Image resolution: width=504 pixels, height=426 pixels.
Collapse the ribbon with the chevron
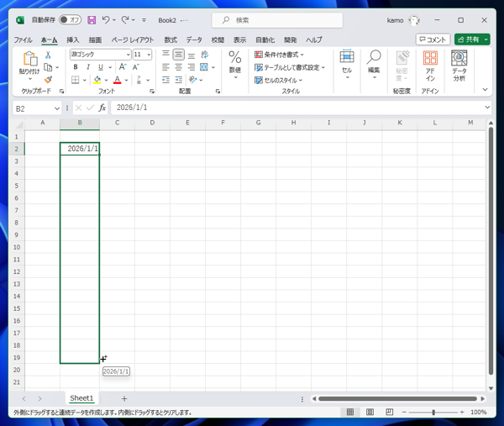[485, 90]
